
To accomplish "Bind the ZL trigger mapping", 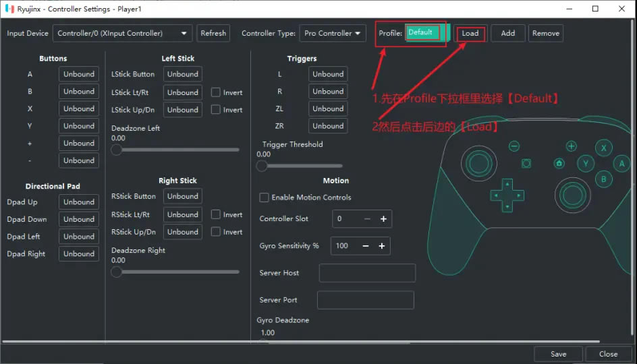I will (x=328, y=109).
